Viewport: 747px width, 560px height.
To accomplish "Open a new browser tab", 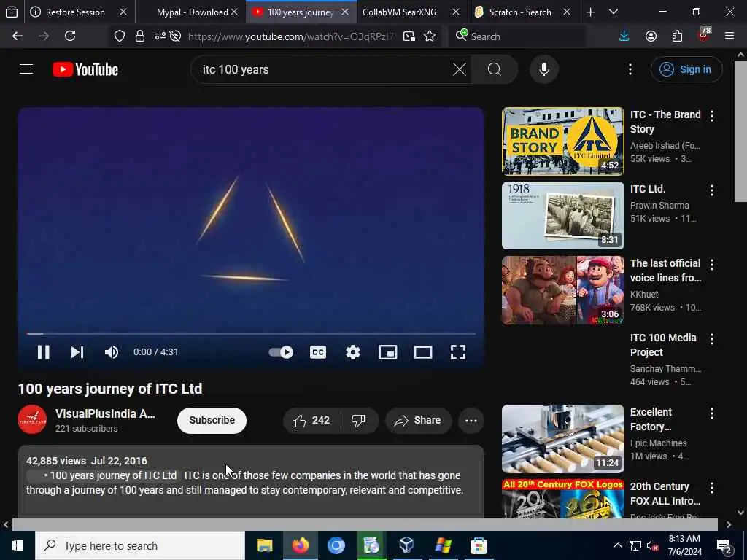I will (590, 12).
